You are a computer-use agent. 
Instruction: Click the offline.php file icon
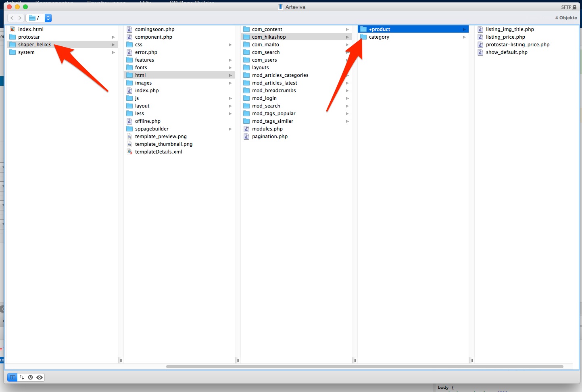pos(129,121)
